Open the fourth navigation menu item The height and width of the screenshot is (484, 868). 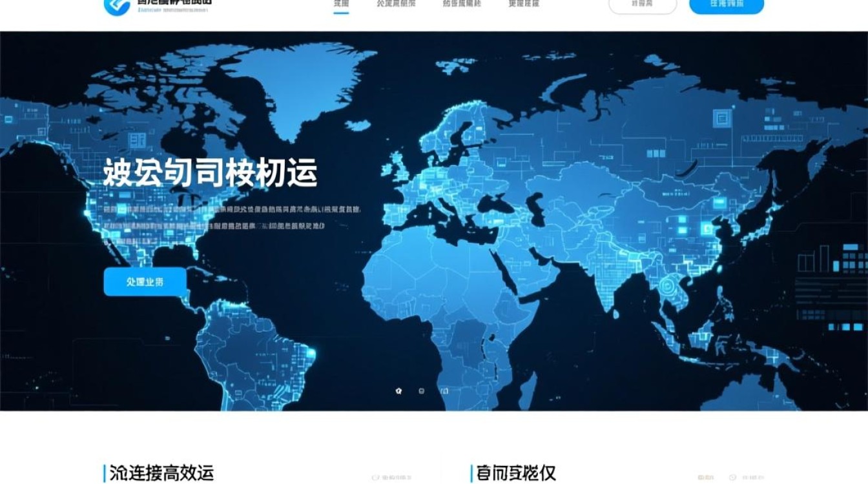pyautogui.click(x=523, y=4)
